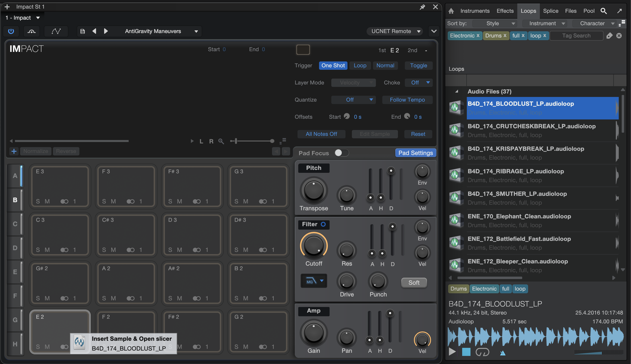This screenshot has width=631, height=364.
Task: Click the Reset button
Action: click(418, 134)
